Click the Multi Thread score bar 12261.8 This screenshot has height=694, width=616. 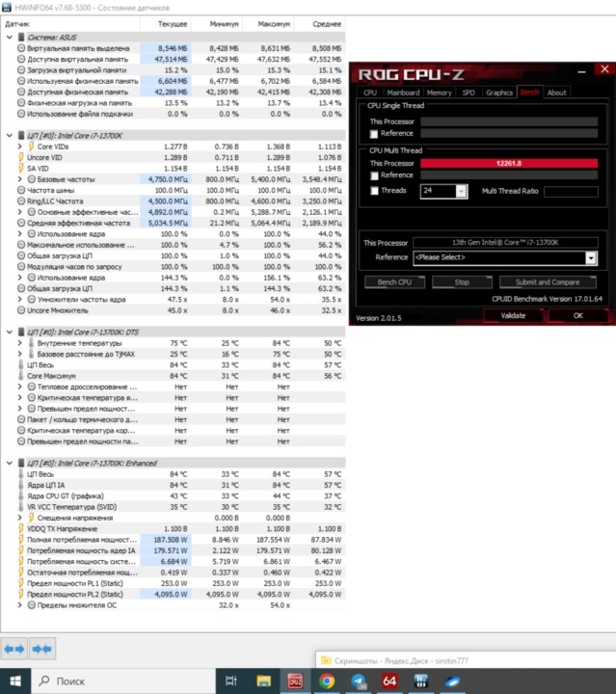click(509, 163)
